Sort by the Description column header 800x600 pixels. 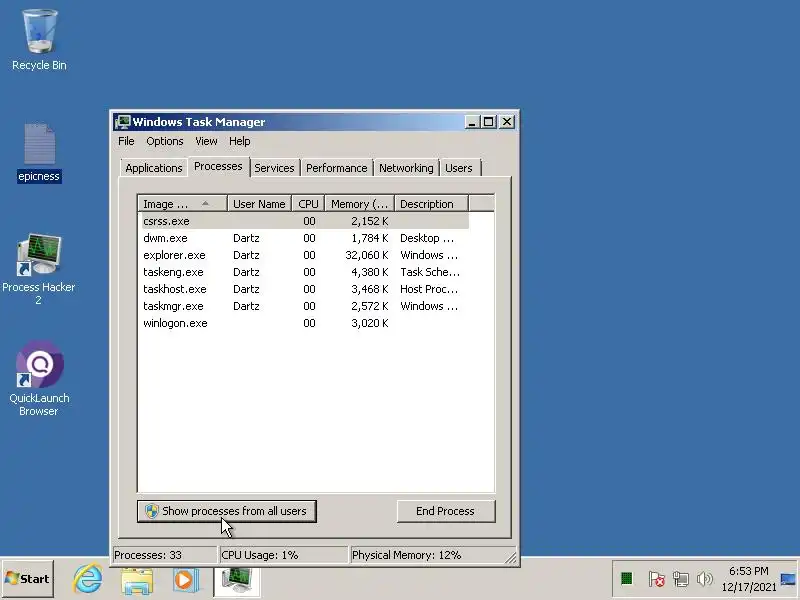click(432, 204)
